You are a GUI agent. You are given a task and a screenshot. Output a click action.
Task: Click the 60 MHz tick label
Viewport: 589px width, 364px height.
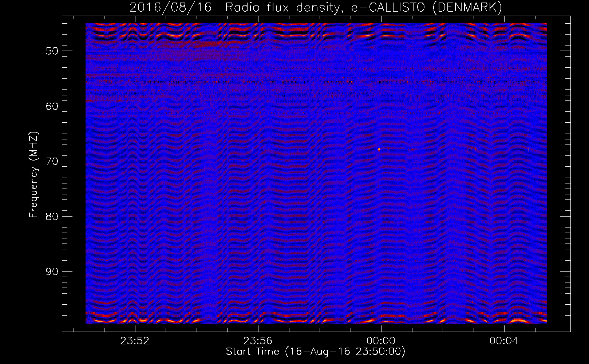point(52,106)
